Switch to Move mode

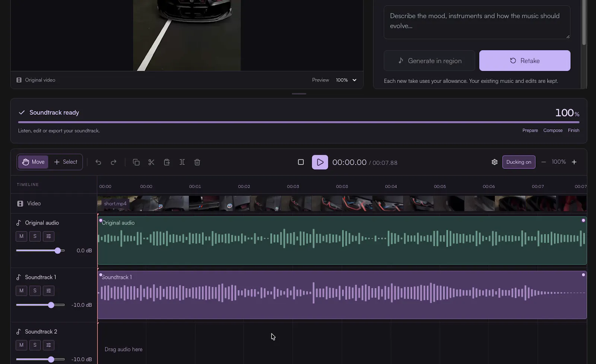tap(33, 162)
